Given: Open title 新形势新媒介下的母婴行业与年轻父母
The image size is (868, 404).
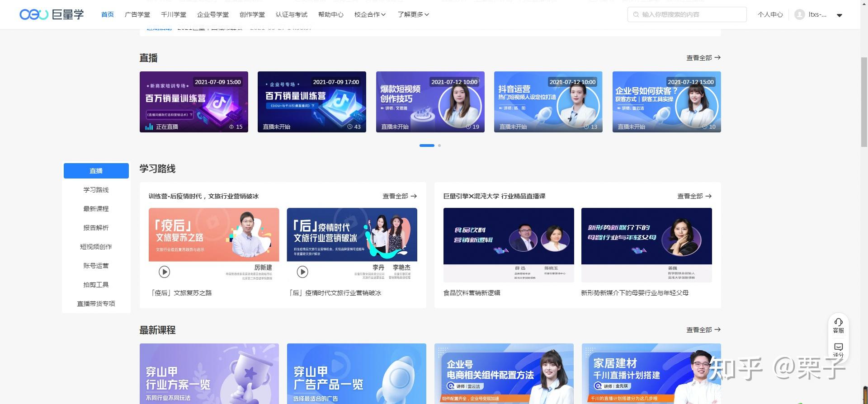Looking at the screenshot, I should [x=635, y=293].
